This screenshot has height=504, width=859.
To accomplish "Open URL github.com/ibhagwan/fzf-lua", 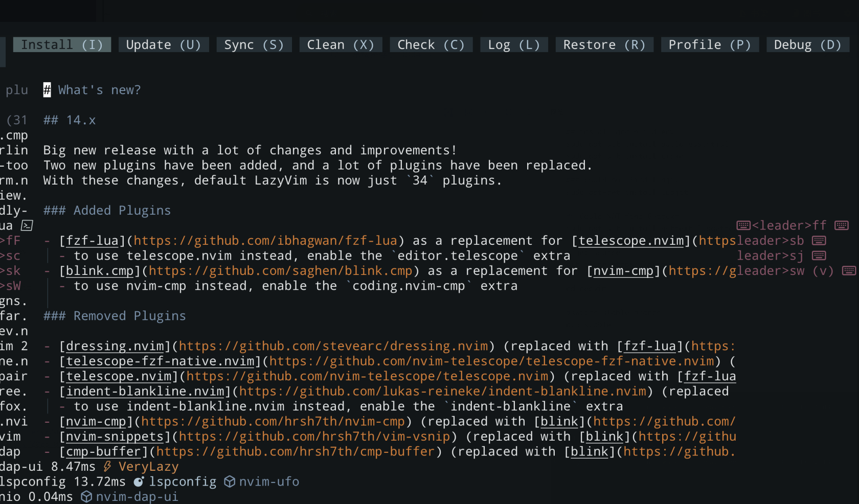I will (x=265, y=241).
